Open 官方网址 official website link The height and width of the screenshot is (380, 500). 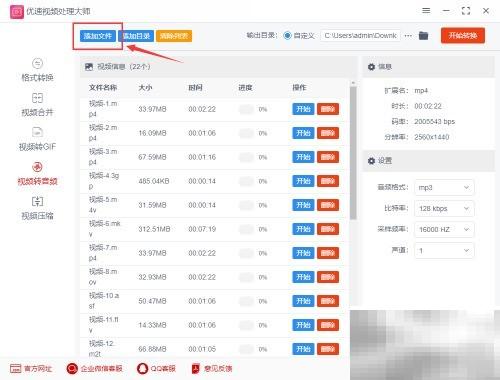point(31,368)
